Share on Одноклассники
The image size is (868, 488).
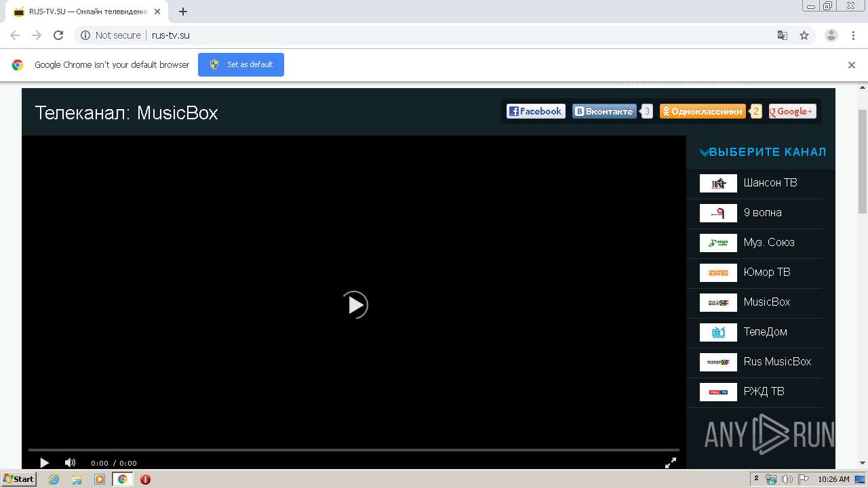[x=703, y=111]
